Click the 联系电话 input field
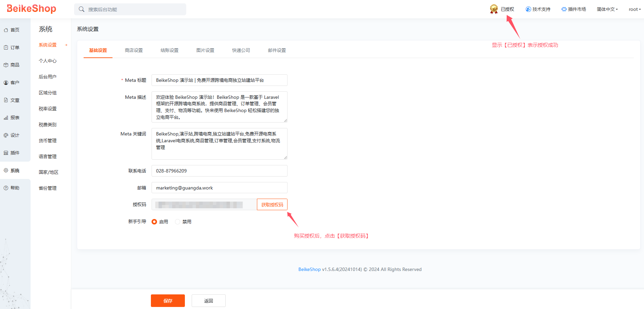Screen dimensions: 644x309 pos(220,171)
